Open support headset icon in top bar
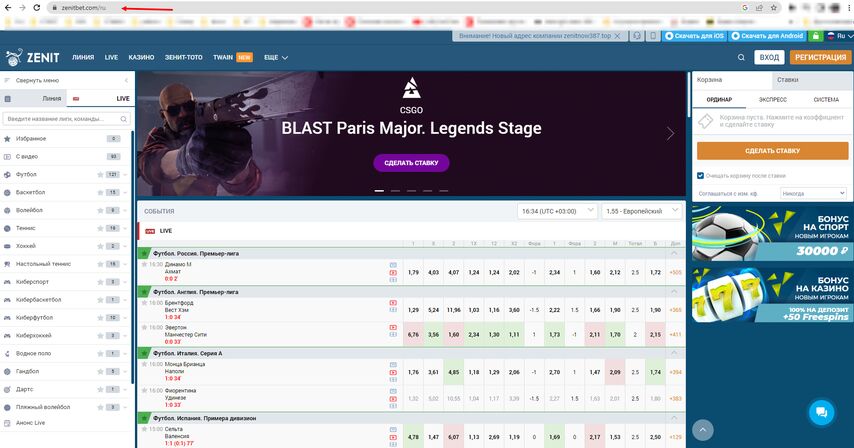This screenshot has height=448, width=854. 636,36
